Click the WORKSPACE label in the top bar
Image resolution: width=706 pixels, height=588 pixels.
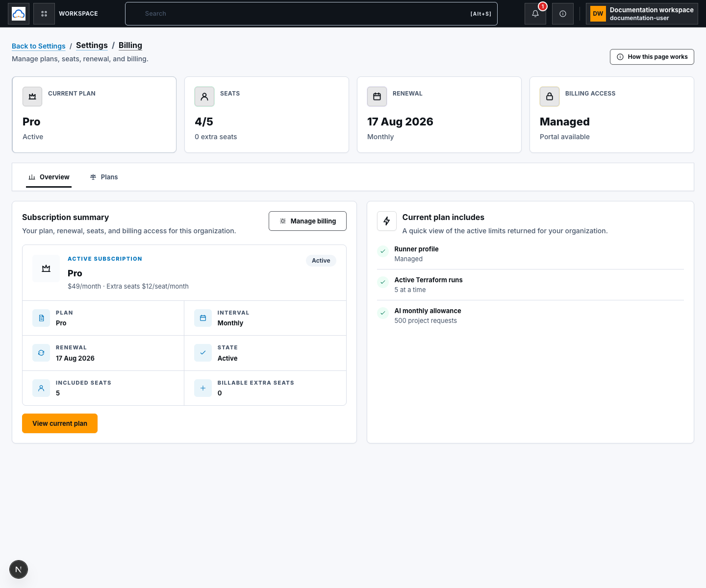[78, 14]
